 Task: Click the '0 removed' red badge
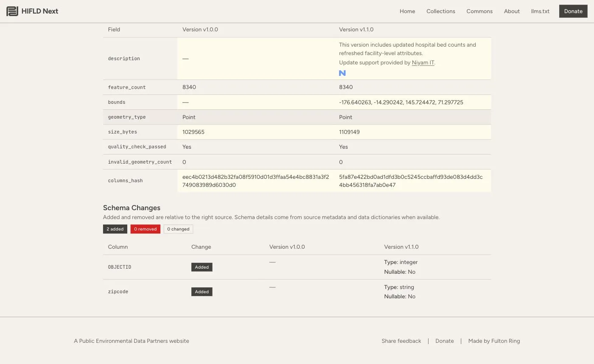[145, 229]
